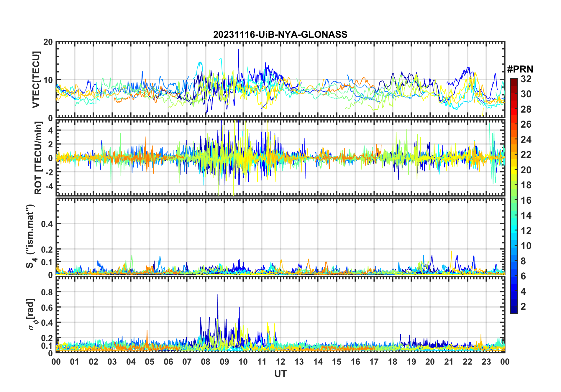Select the "-2" tick on the ROT axis
Screen dimensions: 561x392
point(49,172)
